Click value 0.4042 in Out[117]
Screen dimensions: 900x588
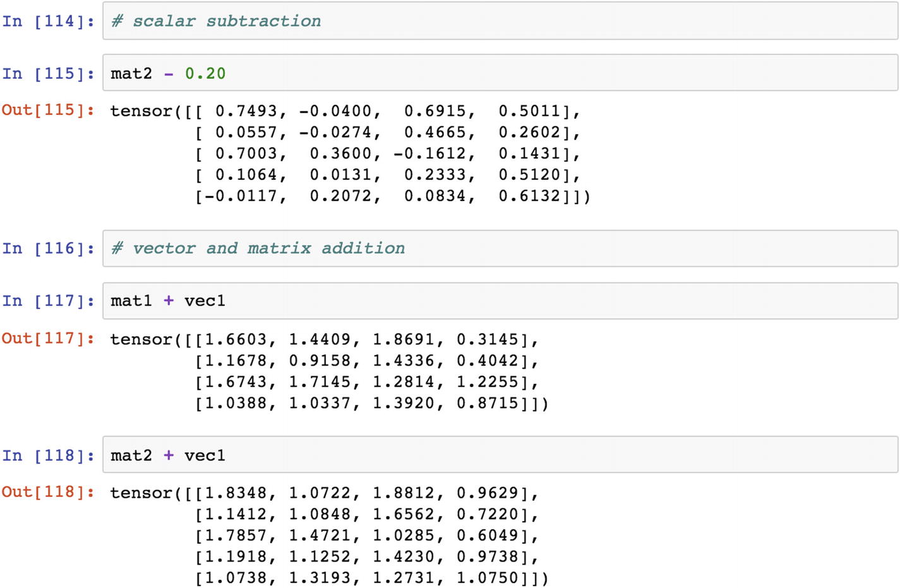488,361
